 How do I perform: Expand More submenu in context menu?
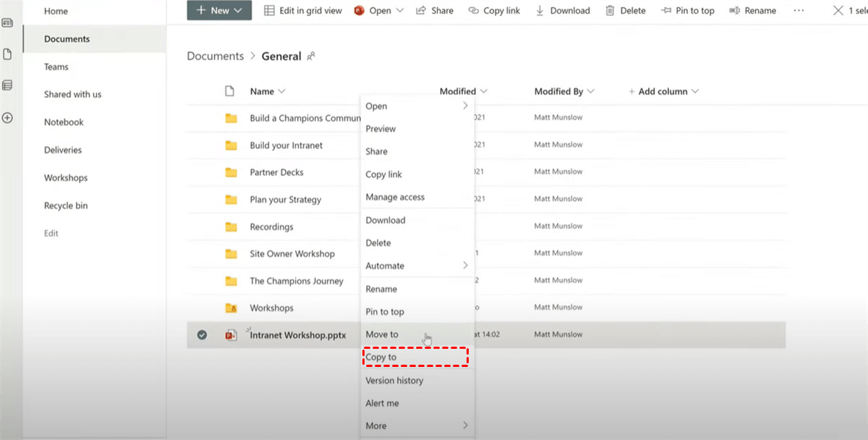[465, 426]
